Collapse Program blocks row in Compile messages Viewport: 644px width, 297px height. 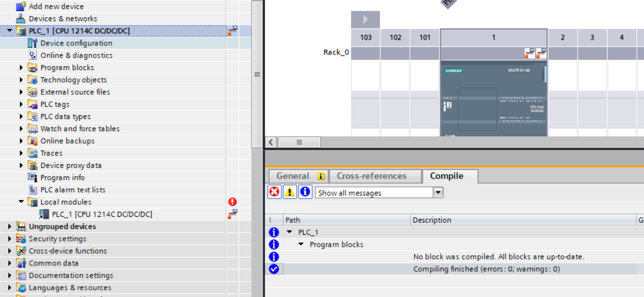[x=301, y=244]
